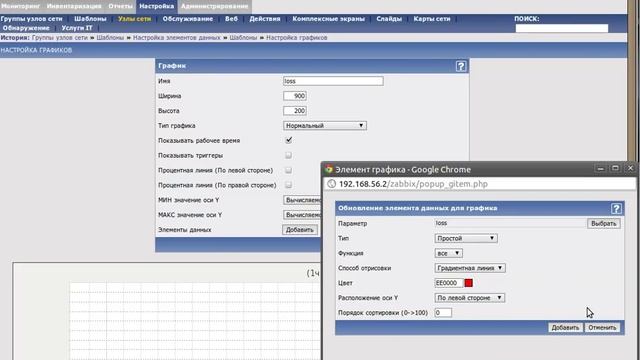Open history link Настройка элементов данных

pos(176,38)
